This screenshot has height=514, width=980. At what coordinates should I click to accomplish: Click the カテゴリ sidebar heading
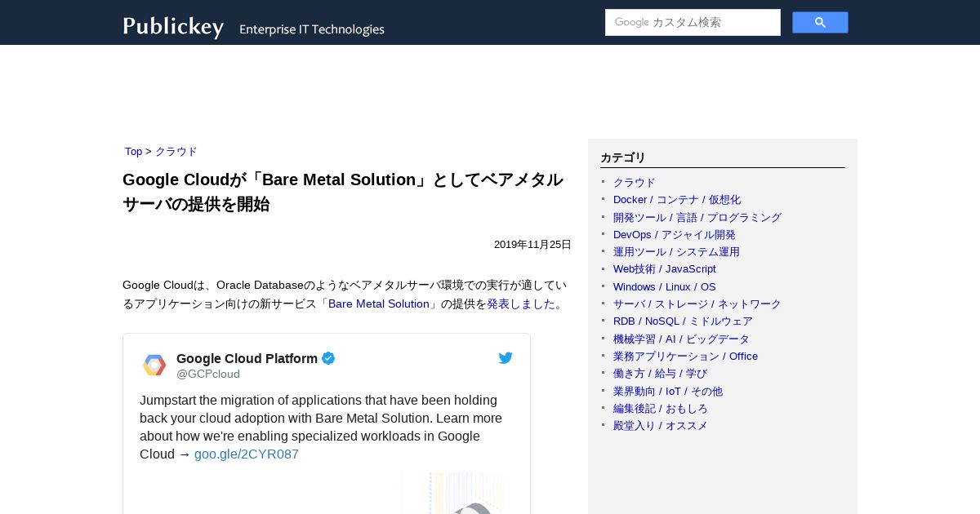pyautogui.click(x=623, y=157)
